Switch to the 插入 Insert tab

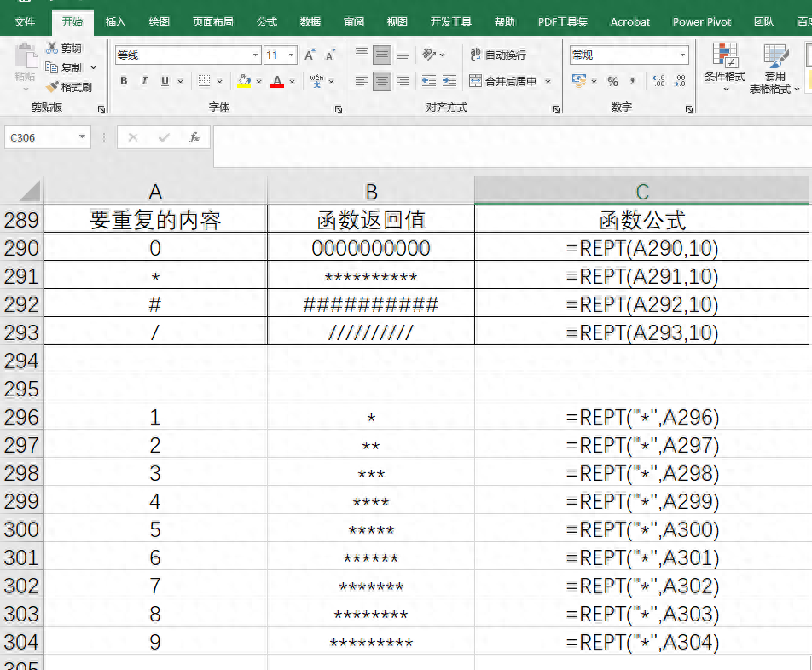tap(115, 21)
